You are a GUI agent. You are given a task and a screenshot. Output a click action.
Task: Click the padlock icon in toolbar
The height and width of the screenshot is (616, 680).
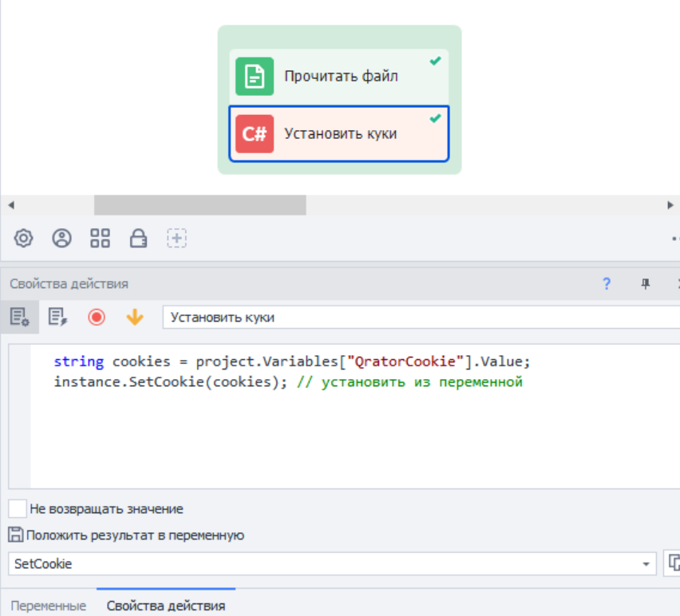(138, 238)
